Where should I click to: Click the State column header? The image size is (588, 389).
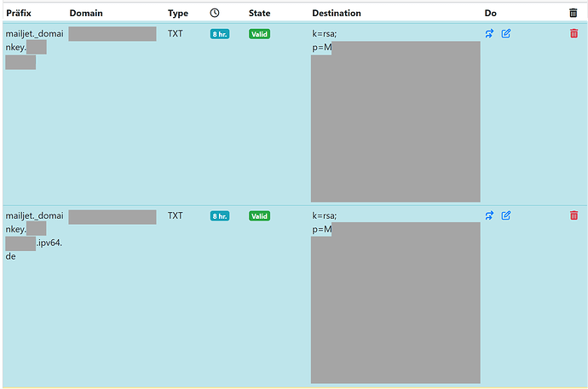pos(259,14)
